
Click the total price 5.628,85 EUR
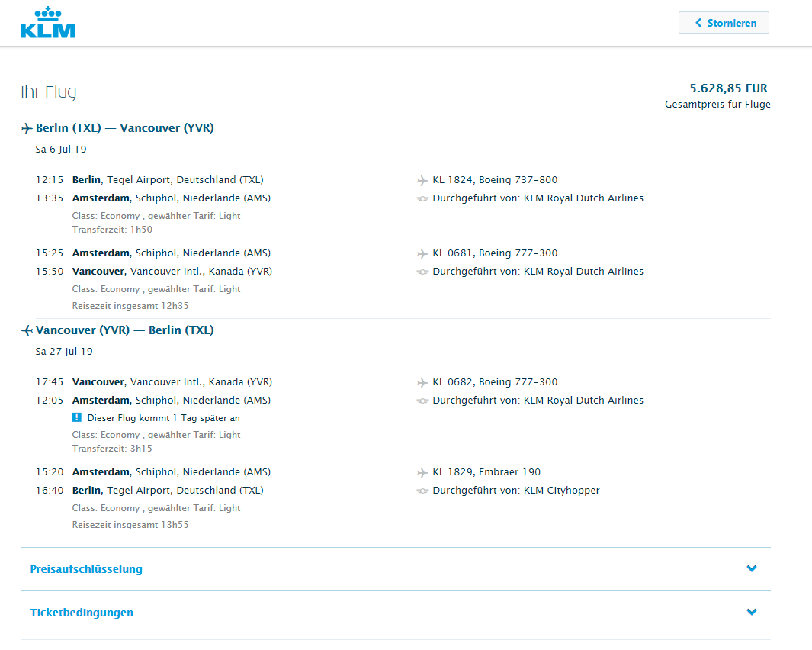pyautogui.click(x=728, y=88)
